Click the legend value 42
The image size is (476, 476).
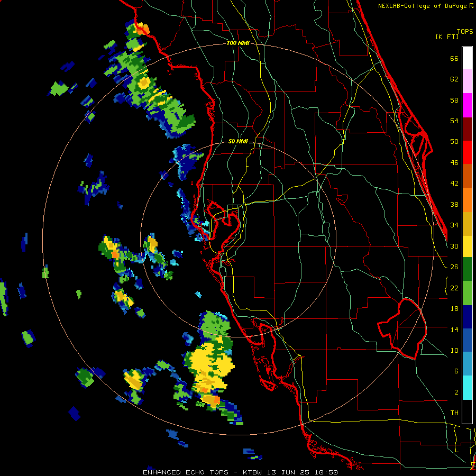coord(454,184)
